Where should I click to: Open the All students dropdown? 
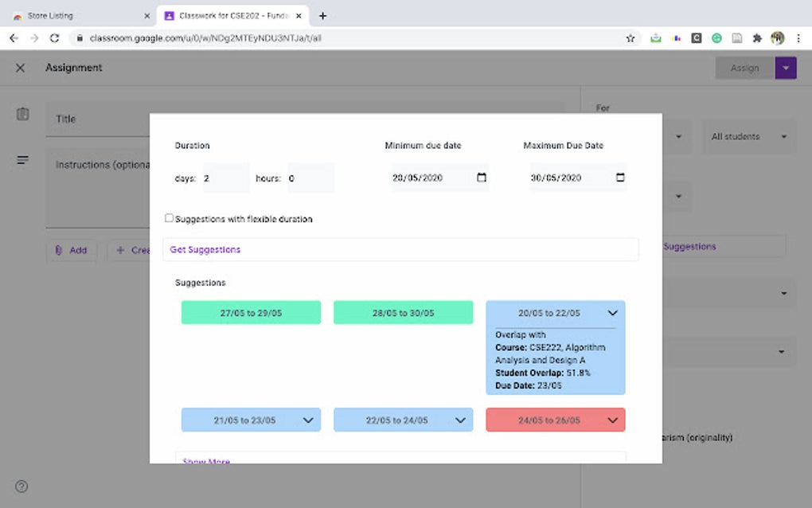pos(749,137)
